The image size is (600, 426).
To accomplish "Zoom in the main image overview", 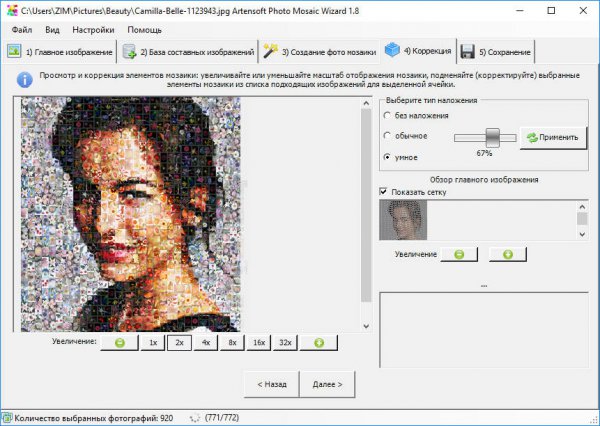I will pos(507,254).
